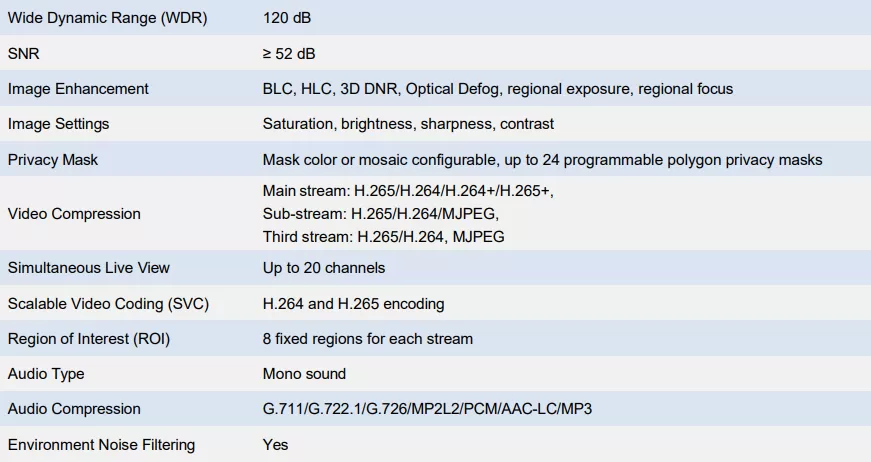871x462 pixels.
Task: Click the Wide Dynamic Range (WDR) label
Action: [x=107, y=18]
